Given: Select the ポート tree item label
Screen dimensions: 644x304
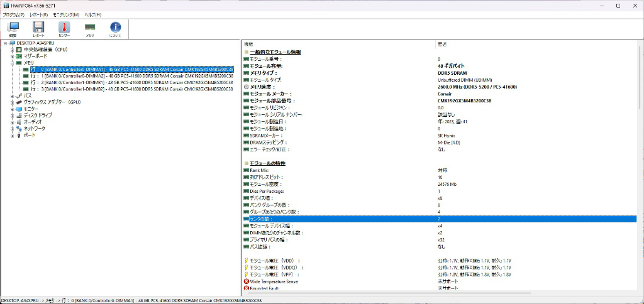Looking at the screenshot, I should click(30, 135).
